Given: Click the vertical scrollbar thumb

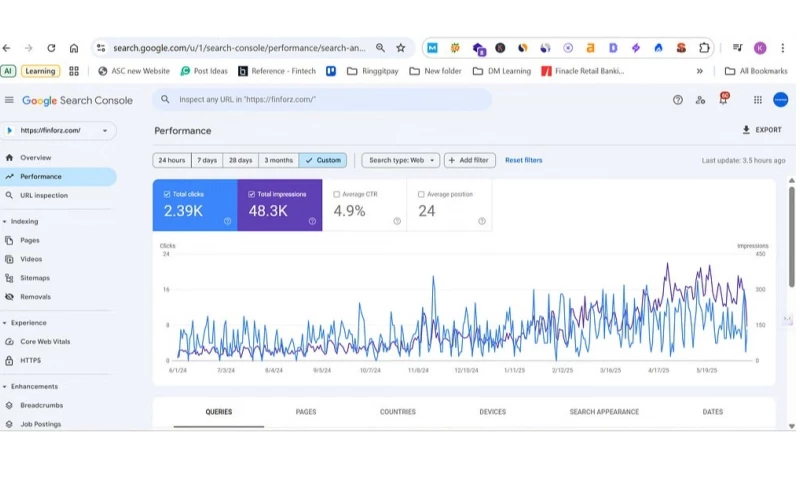Looking at the screenshot, I should click(x=791, y=237).
